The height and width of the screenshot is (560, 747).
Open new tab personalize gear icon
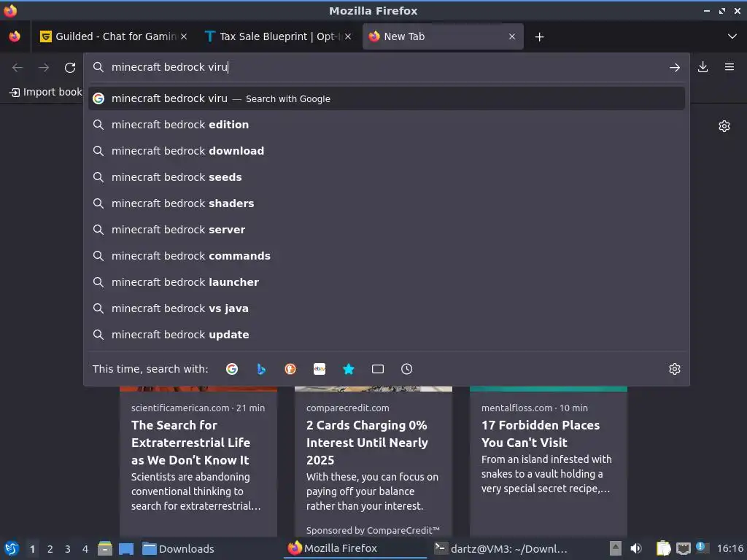[724, 126]
